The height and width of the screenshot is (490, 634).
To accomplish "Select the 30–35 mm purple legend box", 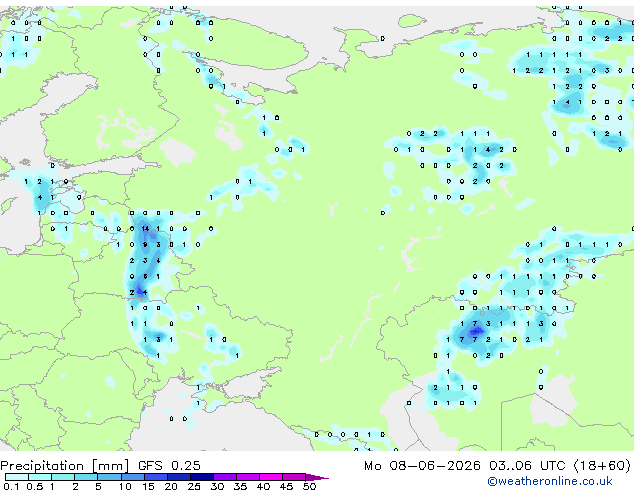I will [x=224, y=477].
